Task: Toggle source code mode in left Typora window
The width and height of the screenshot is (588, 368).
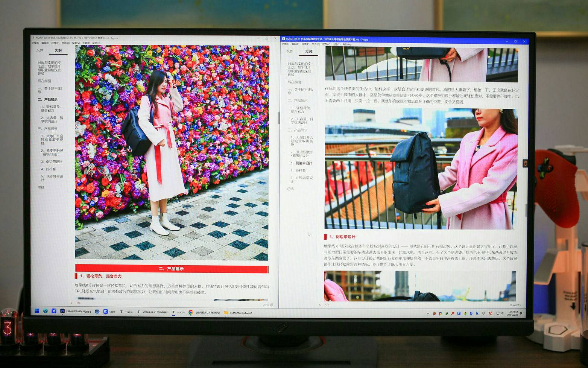Action: (x=78, y=303)
